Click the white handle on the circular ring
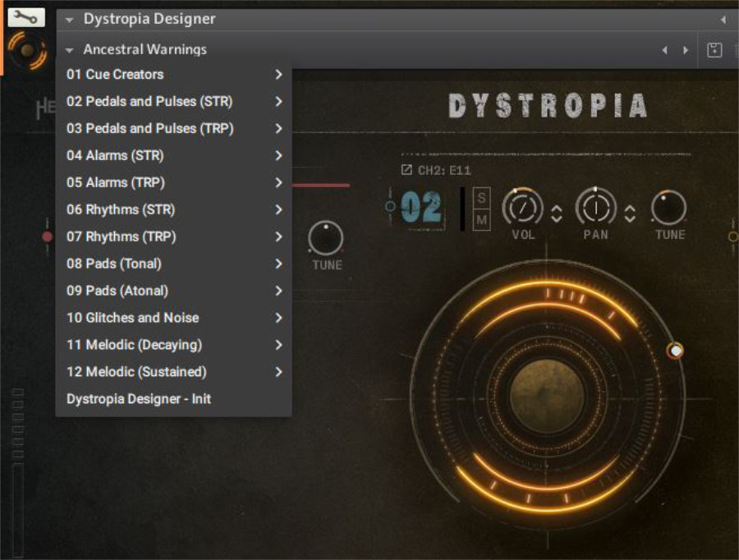The height and width of the screenshot is (560, 739). (675, 351)
